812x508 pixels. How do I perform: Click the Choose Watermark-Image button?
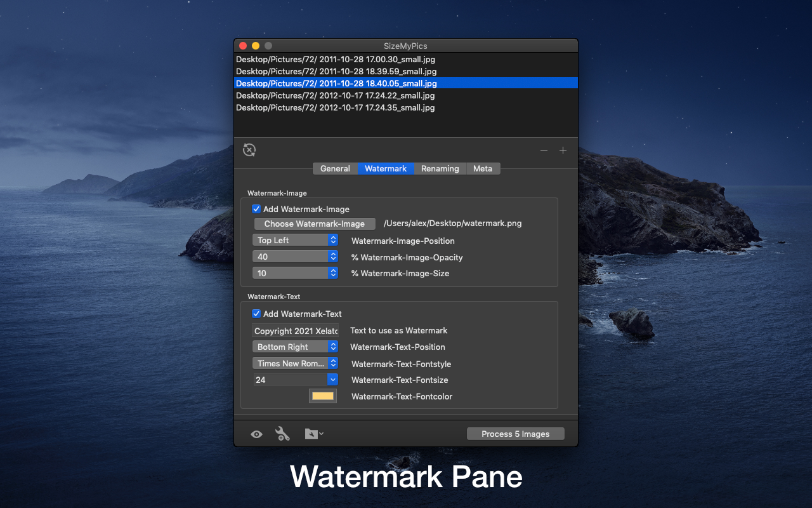click(x=315, y=224)
